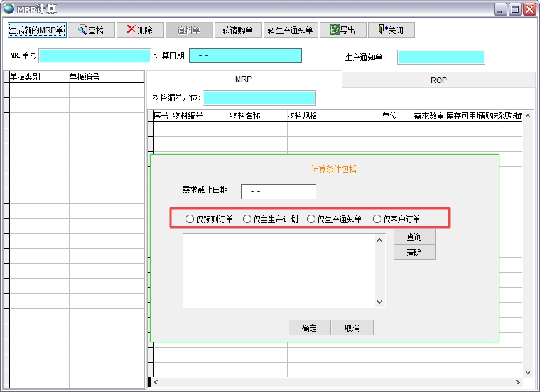Click inside the 物料编号定位 input field
Screen dimensions: 540x392
(259, 98)
